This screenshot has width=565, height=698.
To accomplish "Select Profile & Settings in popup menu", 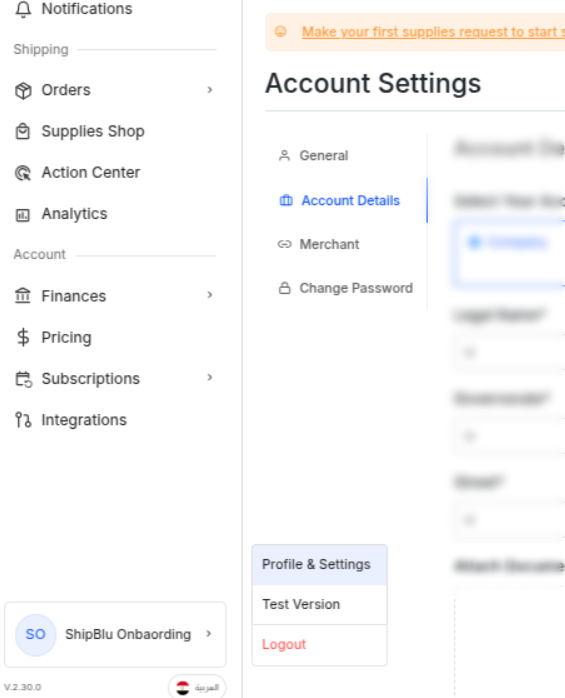I will 319,564.
